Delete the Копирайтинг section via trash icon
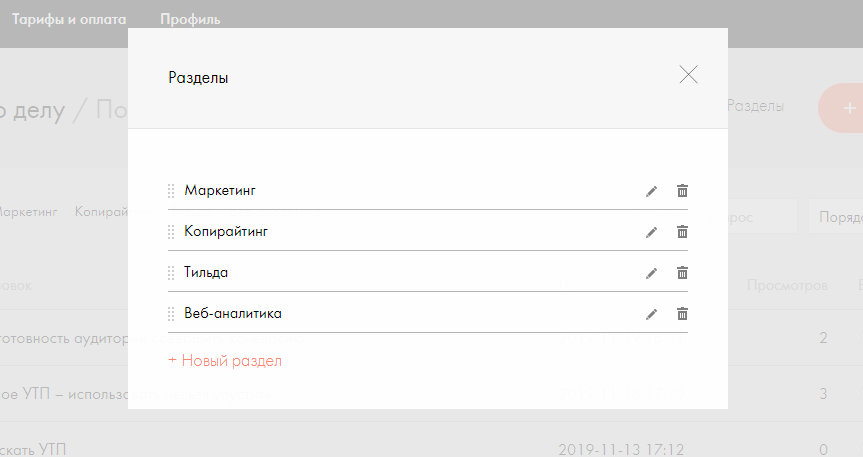The width and height of the screenshot is (863, 457). tap(682, 232)
